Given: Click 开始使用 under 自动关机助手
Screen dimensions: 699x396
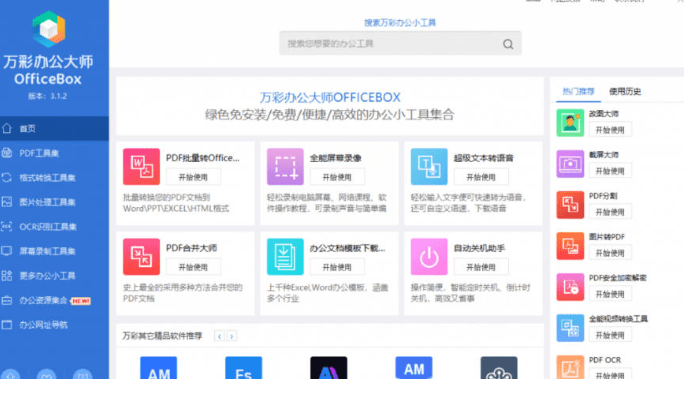Looking at the screenshot, I should click(x=481, y=267).
